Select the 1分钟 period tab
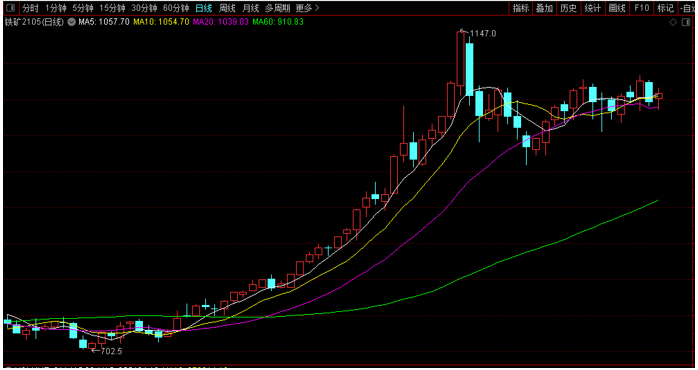The width and height of the screenshot is (698, 370). pyautogui.click(x=56, y=8)
